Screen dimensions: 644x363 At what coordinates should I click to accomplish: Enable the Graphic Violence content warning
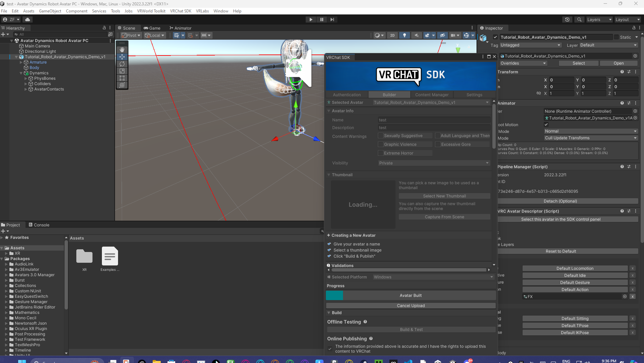coord(381,144)
